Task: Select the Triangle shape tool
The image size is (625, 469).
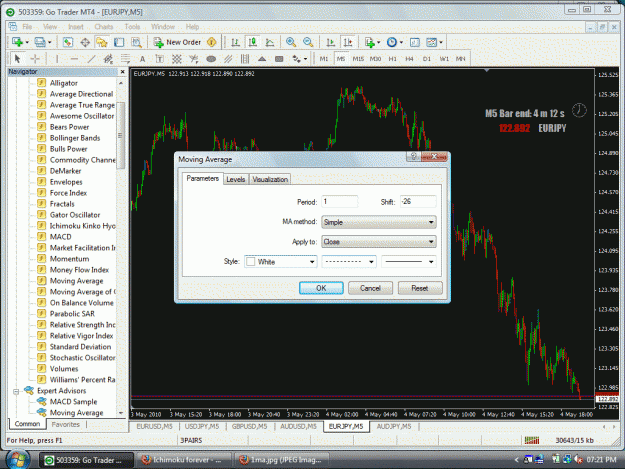Action: [x=262, y=59]
